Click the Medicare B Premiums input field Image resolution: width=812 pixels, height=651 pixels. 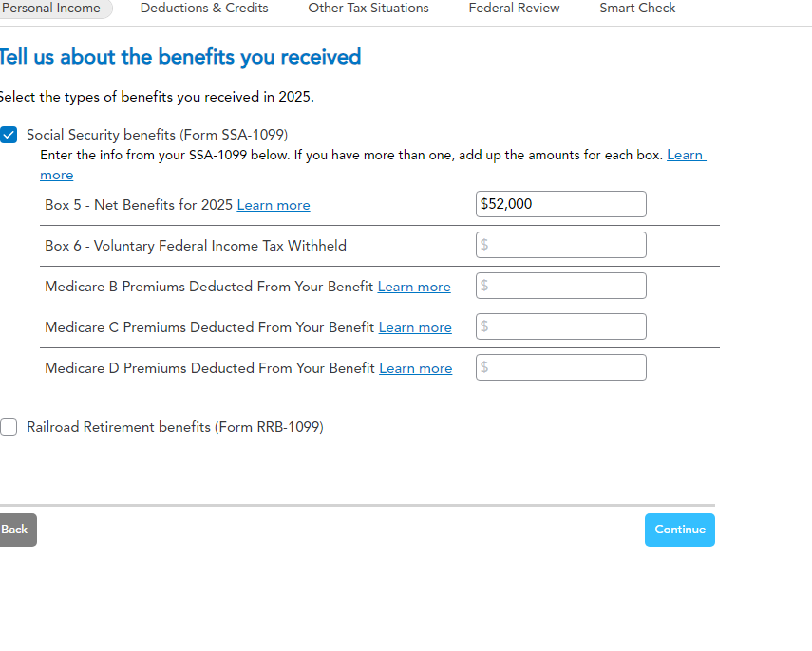tap(560, 286)
